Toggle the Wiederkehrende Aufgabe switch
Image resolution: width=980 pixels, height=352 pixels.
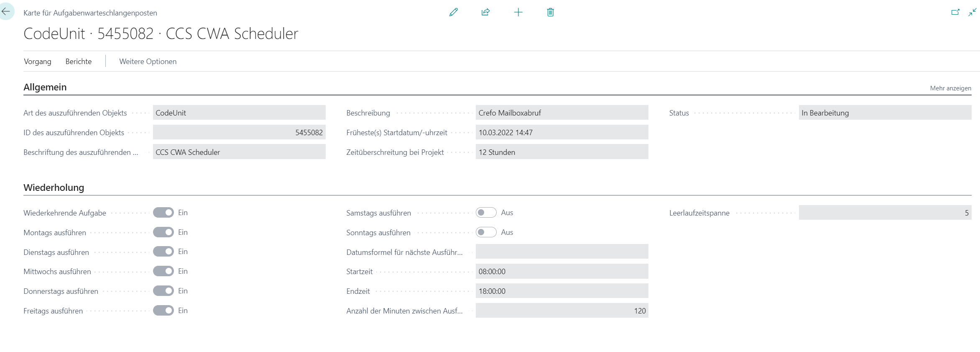coord(163,213)
